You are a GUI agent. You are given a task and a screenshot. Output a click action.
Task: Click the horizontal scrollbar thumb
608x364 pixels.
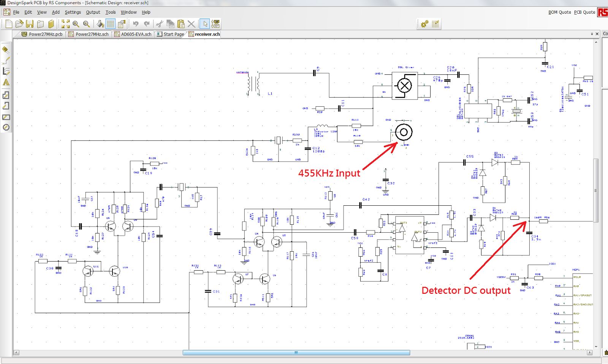pyautogui.click(x=296, y=352)
